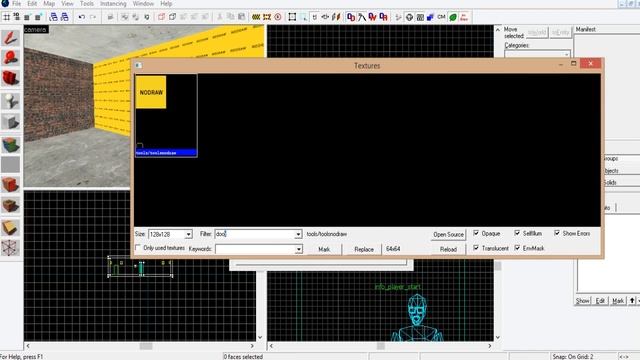Open the Filter history dropdown arrow
This screenshot has height=360, width=640.
point(298,234)
